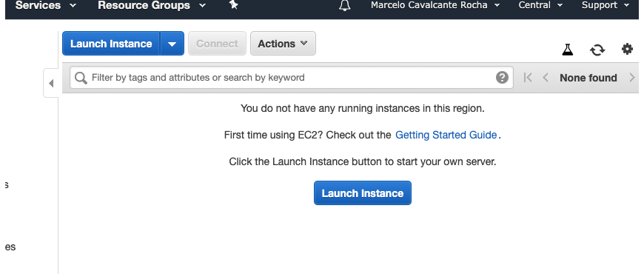Image resolution: width=644 pixels, height=274 pixels.
Task: Open Marcelo Cavalcante Rocha account menu
Action: click(435, 5)
